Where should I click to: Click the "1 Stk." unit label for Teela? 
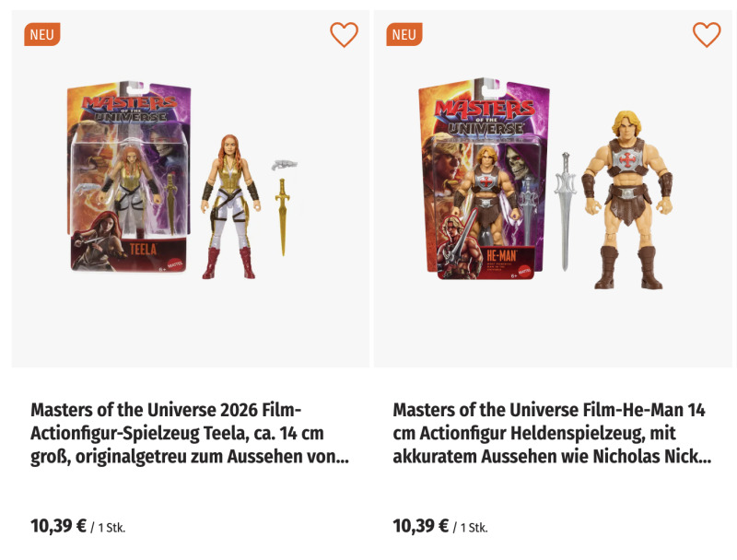(x=111, y=528)
